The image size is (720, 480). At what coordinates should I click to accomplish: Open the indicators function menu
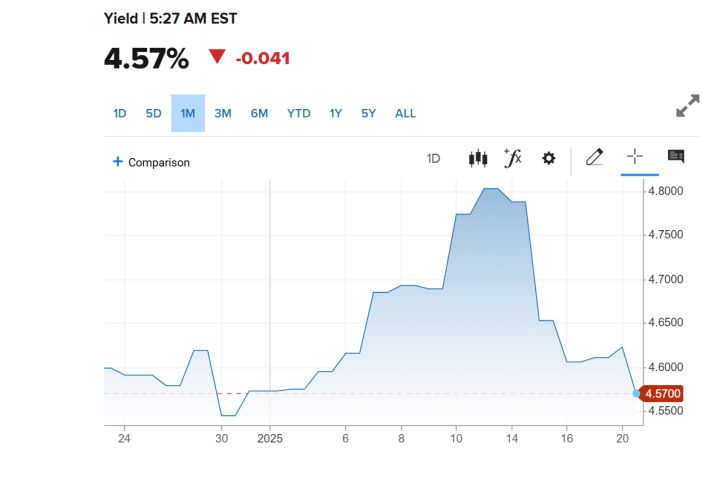512,158
